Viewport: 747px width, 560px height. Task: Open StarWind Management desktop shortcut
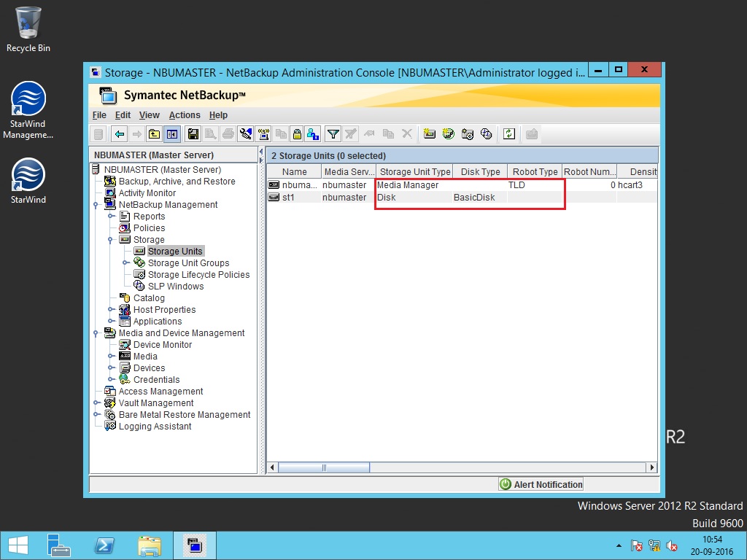click(x=28, y=111)
